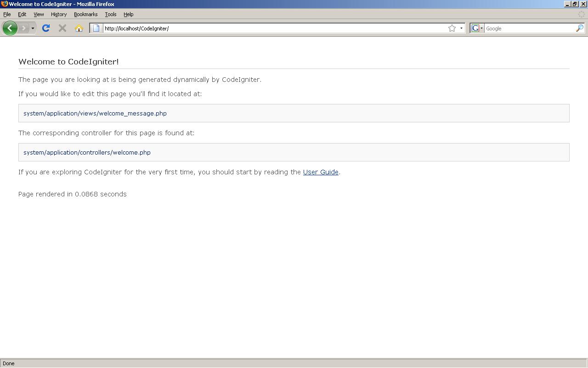Open the Google search engine selector
Screen dimensions: 588x368
pyautogui.click(x=477, y=28)
